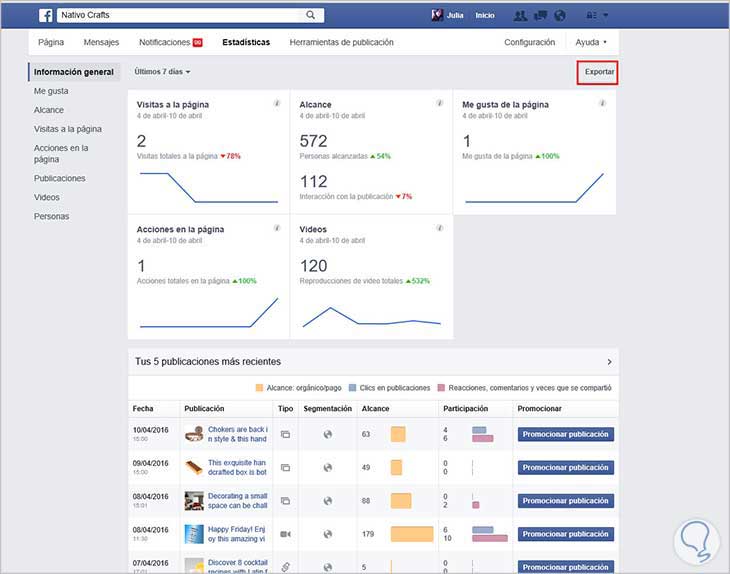The height and width of the screenshot is (574, 730).
Task: Promote the Happy Friday publication
Action: 566,534
